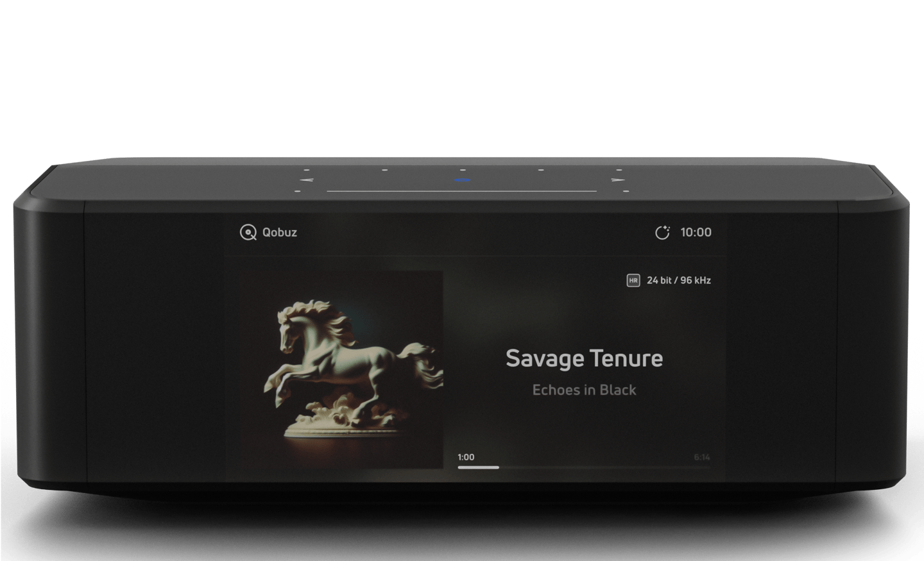Click the song progress bar
Viewport: 924px width, 561px height.
584,467
